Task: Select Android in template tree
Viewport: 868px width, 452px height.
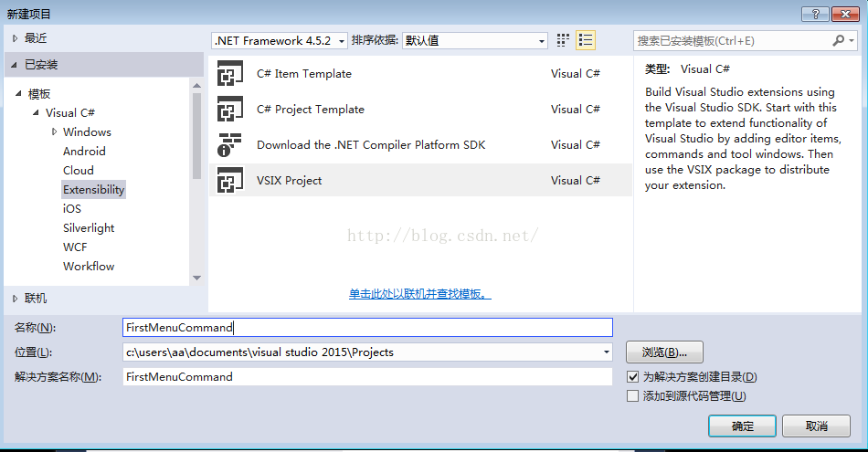Action: 84,151
